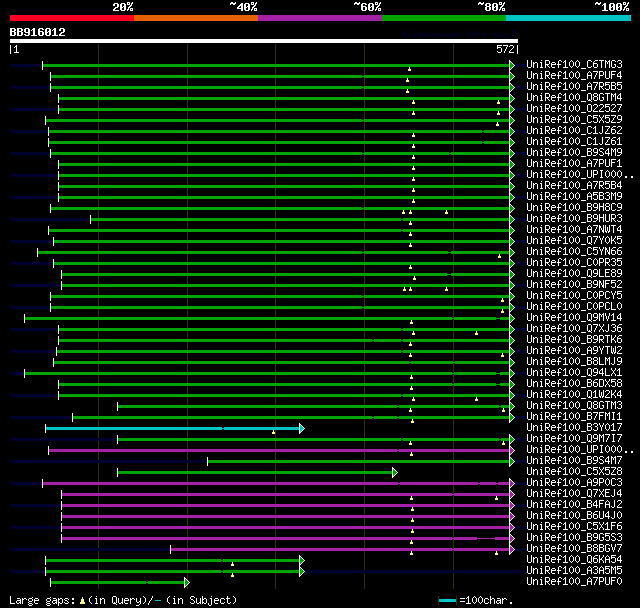
Task: Select the UniRef100_A7R5B4 label
Action: pos(574,186)
